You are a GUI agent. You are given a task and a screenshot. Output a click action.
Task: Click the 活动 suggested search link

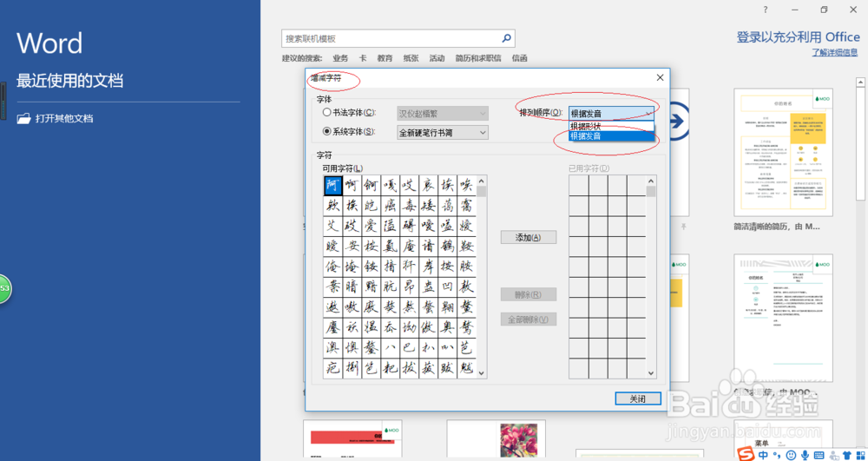click(437, 58)
